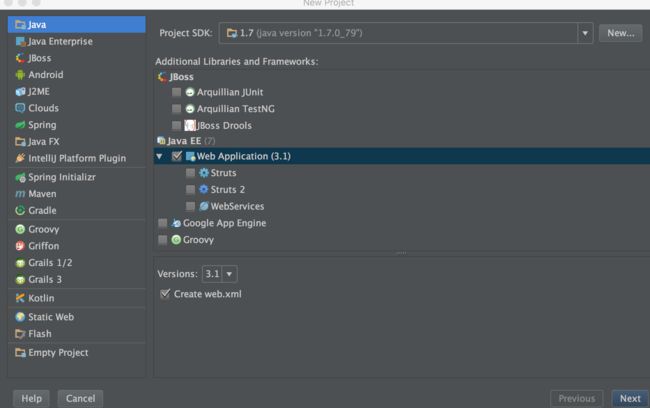This screenshot has width=650, height=408.
Task: Click the Project SDK combo box field
Action: click(406, 33)
